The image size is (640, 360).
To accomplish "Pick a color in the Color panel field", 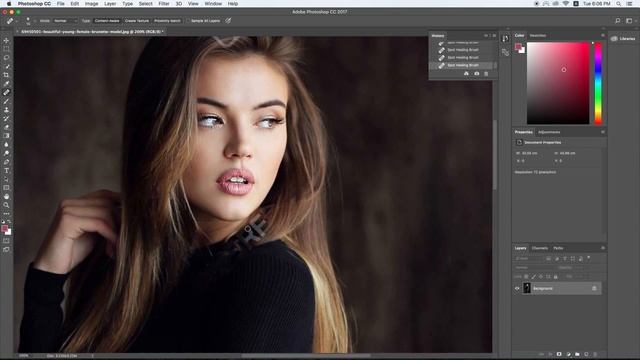I will click(558, 83).
